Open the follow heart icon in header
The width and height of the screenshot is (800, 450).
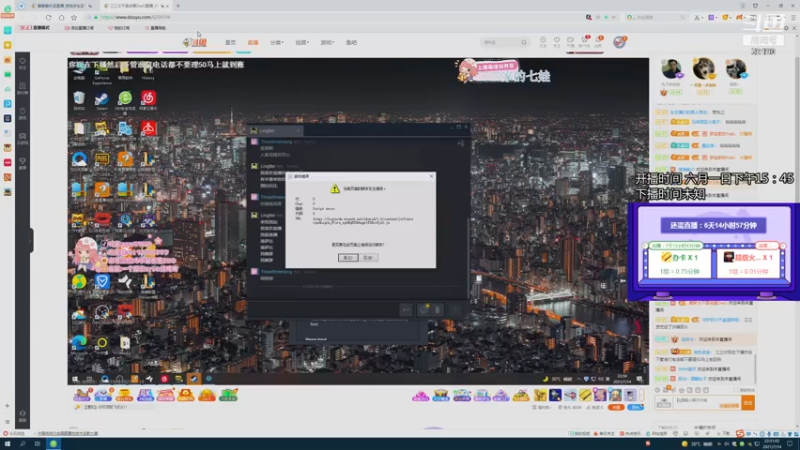(557, 42)
